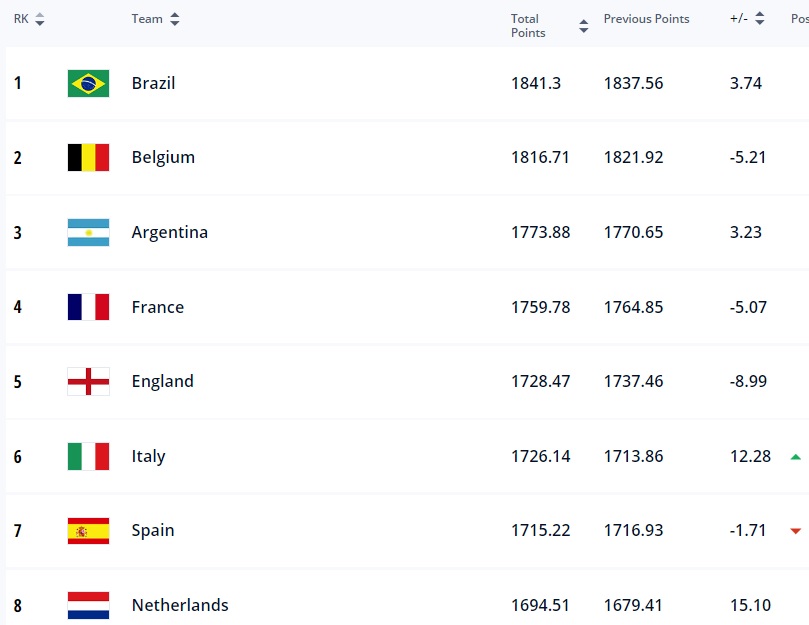Open Brazil's team page

152,82
